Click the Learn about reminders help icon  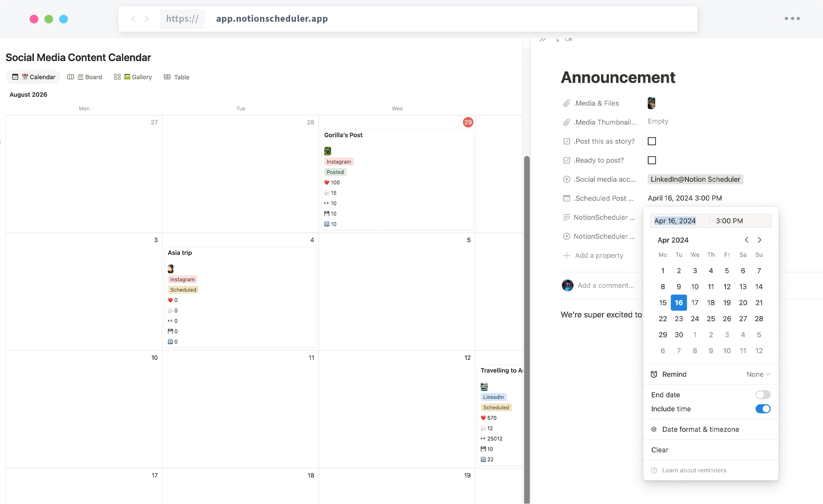click(x=654, y=470)
